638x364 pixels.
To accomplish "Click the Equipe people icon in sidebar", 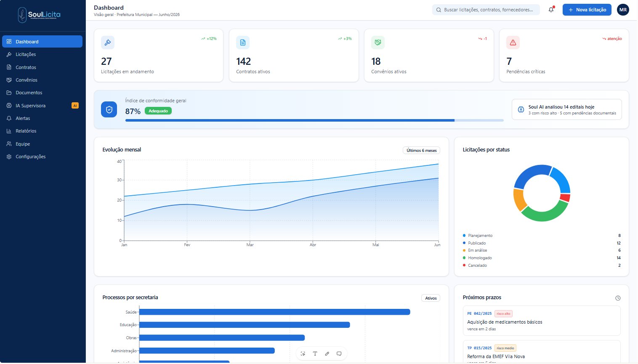I will 9,144.
